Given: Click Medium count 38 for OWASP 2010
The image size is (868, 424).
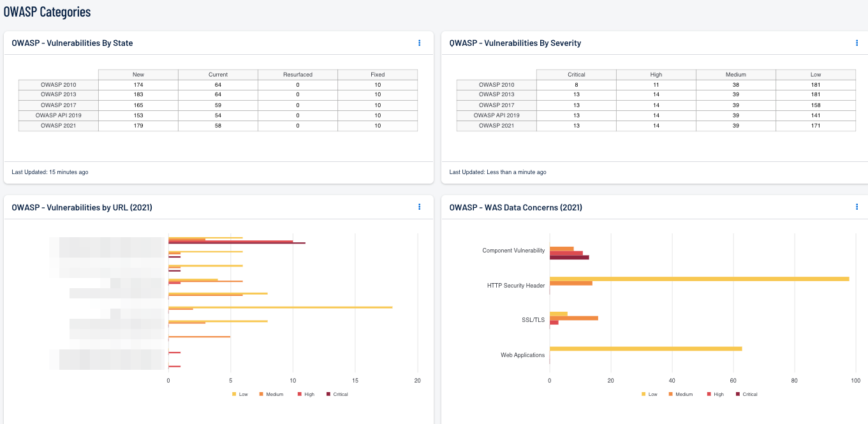Looking at the screenshot, I should click(736, 85).
